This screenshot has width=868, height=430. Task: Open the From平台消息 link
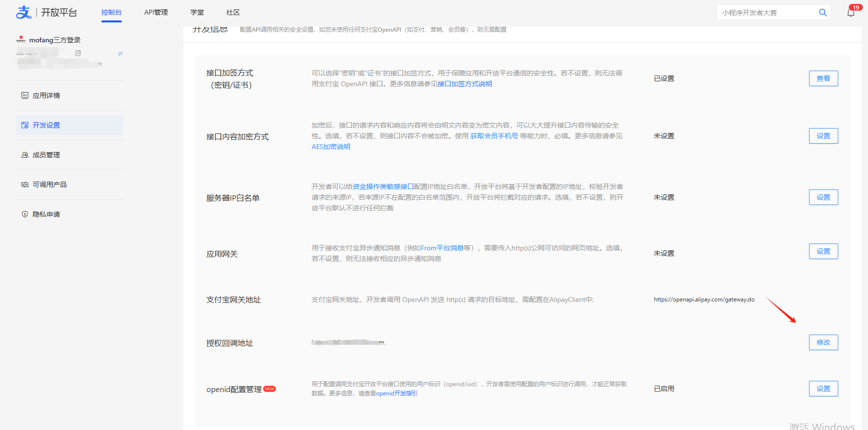point(442,248)
